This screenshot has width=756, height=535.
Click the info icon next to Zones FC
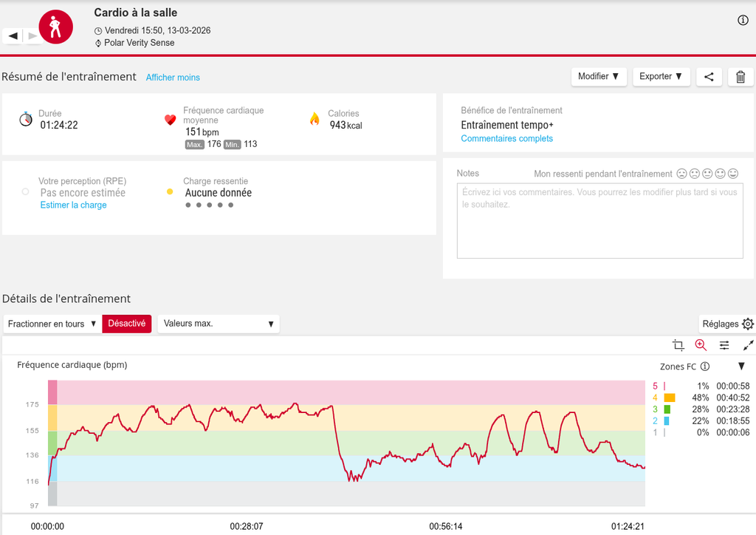tap(705, 367)
